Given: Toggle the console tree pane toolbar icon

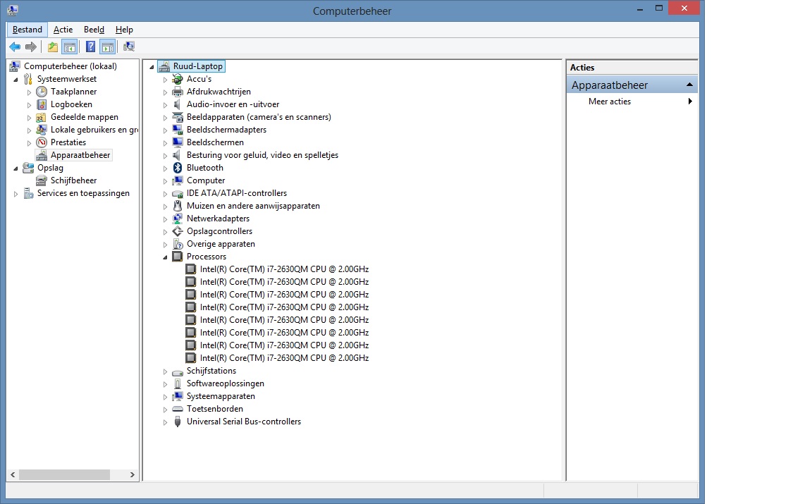Looking at the screenshot, I should pyautogui.click(x=69, y=47).
